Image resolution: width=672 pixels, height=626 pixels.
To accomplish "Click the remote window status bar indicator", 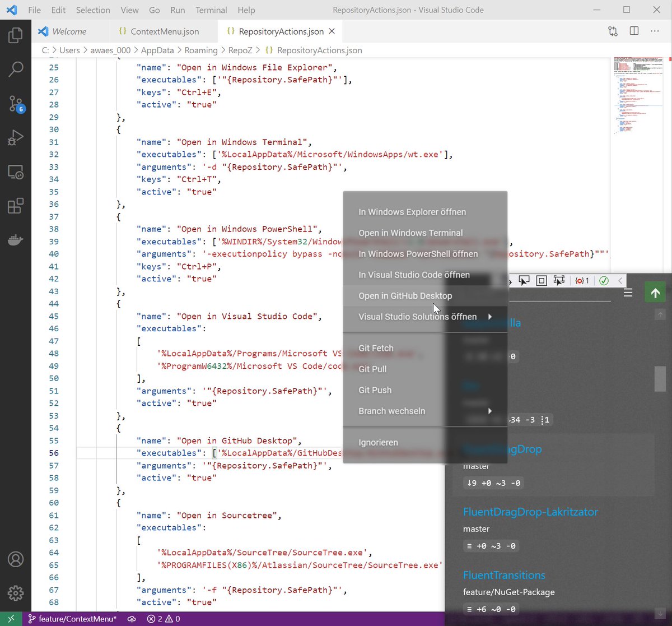I will tap(11, 619).
